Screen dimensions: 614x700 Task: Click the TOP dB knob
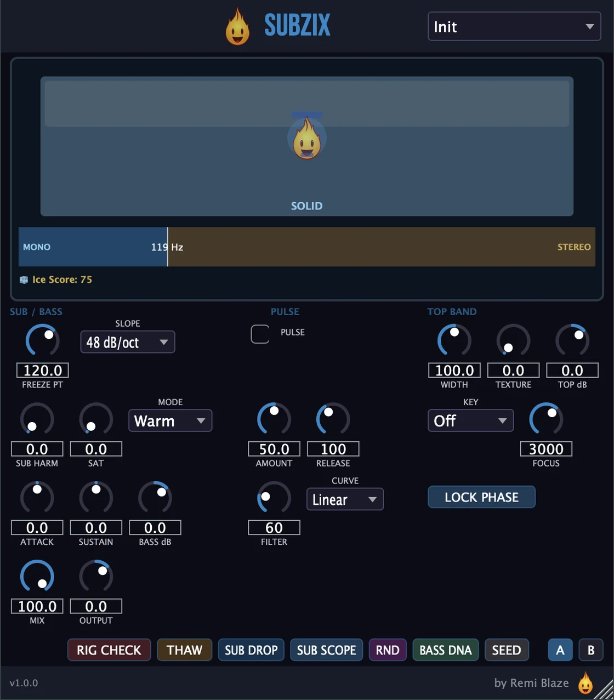572,340
